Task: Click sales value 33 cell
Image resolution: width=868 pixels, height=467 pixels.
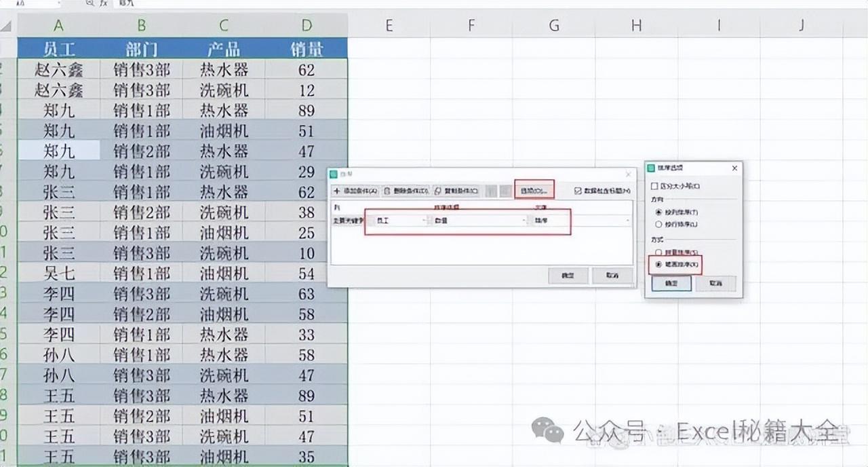Action: point(307,334)
